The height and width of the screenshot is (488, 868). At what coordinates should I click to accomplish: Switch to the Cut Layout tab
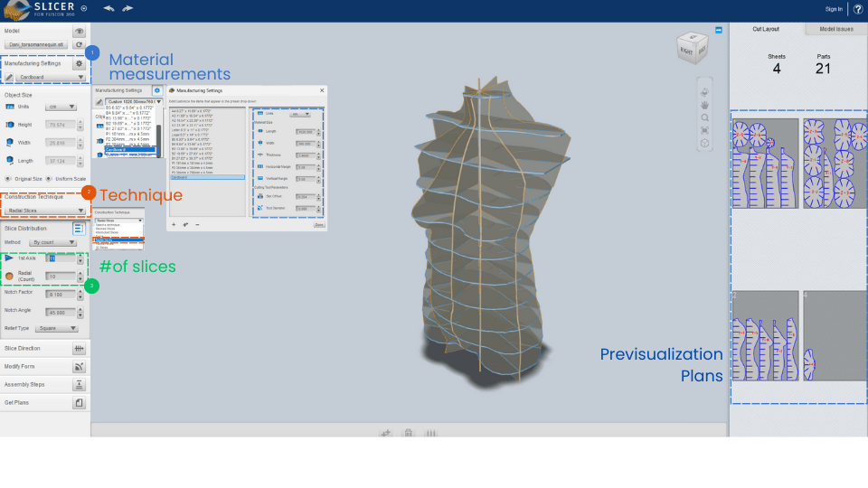click(766, 29)
